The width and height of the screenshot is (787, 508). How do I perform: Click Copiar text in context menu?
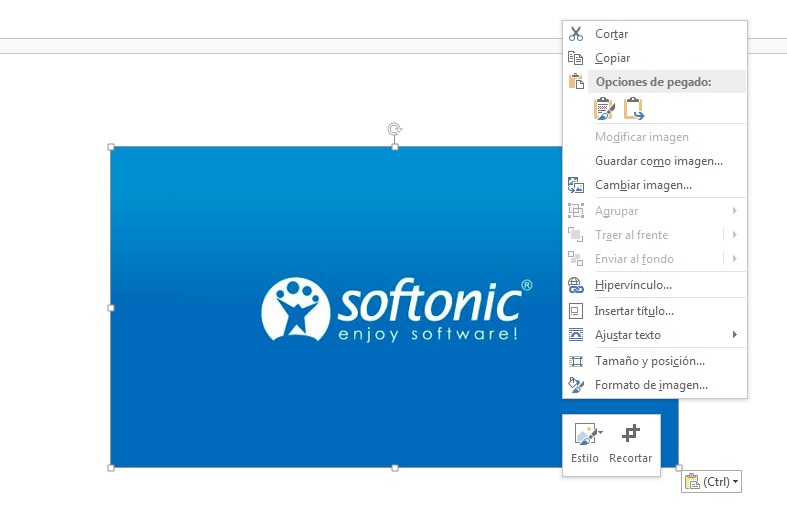[612, 58]
